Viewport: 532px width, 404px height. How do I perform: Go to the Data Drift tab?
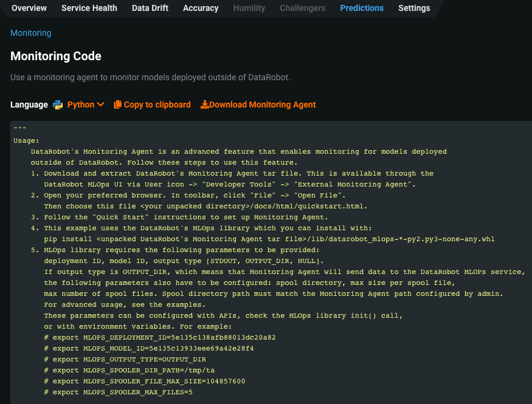(x=150, y=8)
